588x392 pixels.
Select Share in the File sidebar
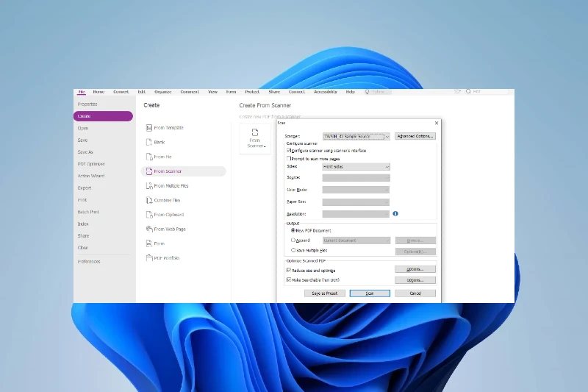(x=83, y=236)
